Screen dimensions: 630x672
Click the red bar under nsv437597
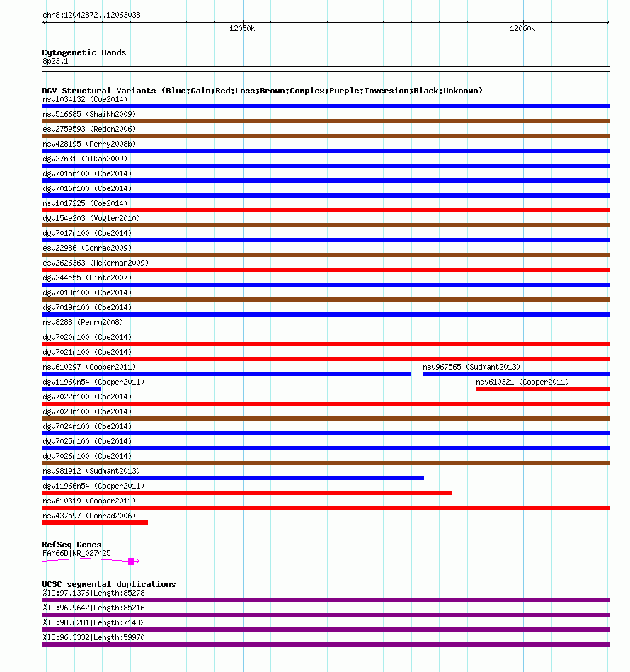tap(95, 523)
